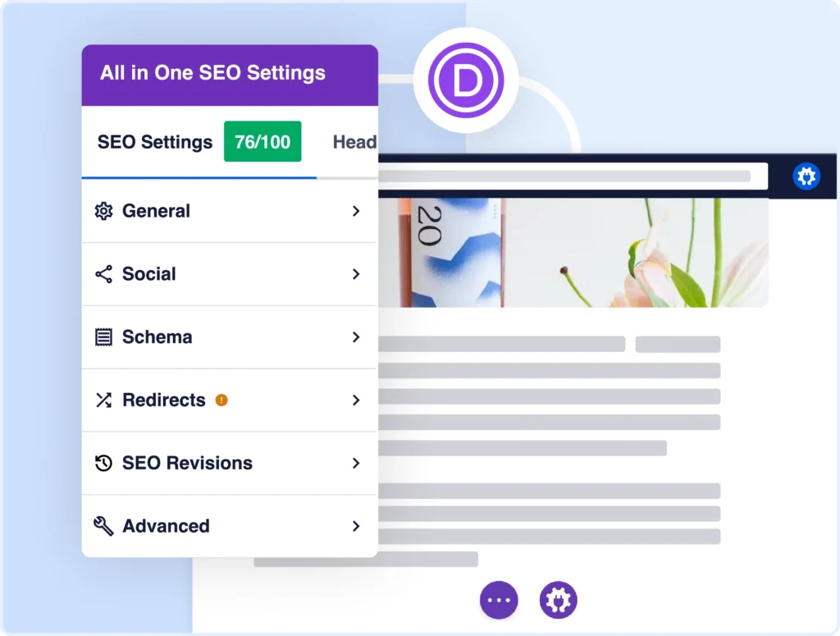Screen dimensions: 840x636
Task: Expand the Social section chevron
Action: (x=356, y=274)
